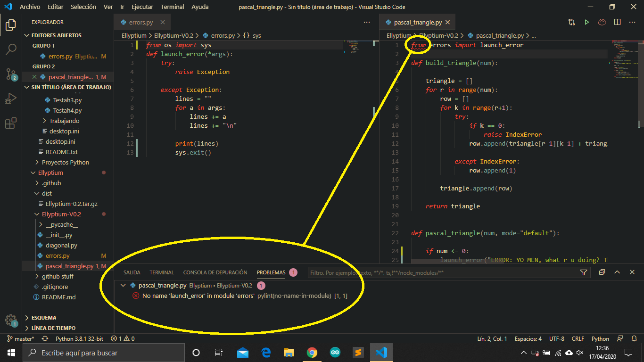Screen dimensions: 644x362
Task: Open the Search view
Action: (10, 49)
